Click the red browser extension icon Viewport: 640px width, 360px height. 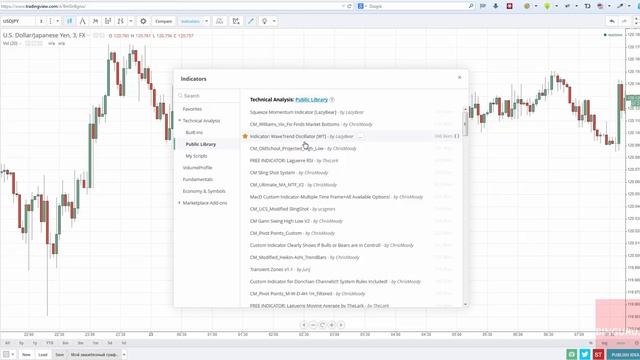tap(509, 6)
